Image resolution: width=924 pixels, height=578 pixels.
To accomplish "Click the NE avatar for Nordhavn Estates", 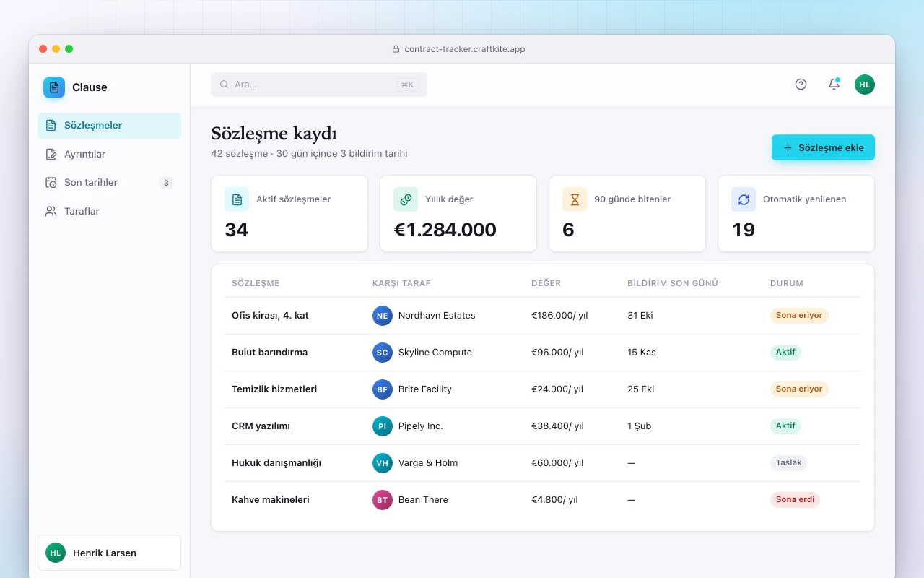I will tap(383, 316).
